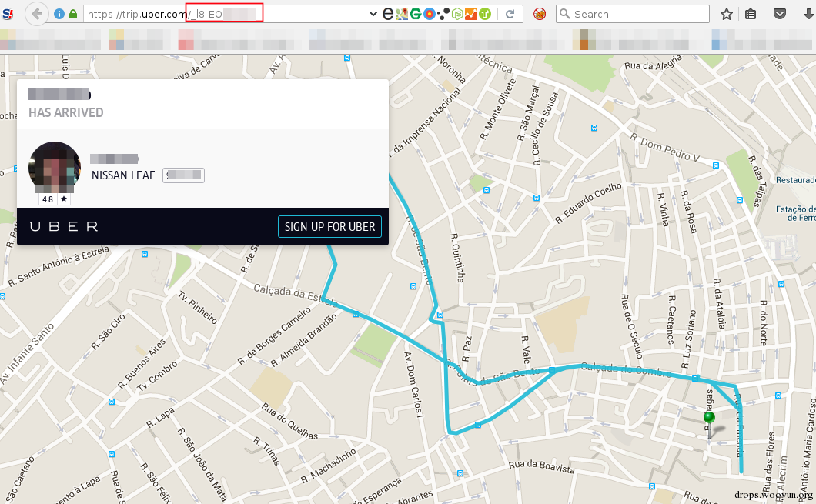Save page to Pocket
Viewport: 816px width, 504px height.
pyautogui.click(x=779, y=14)
